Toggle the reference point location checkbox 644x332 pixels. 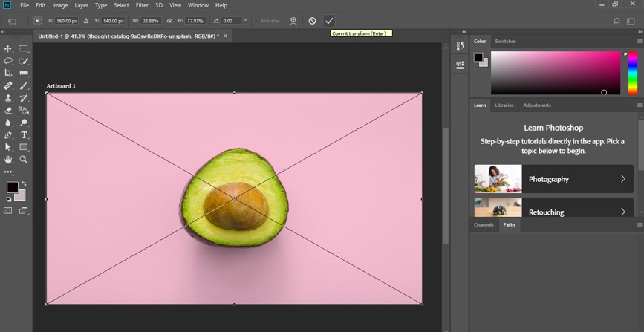coord(36,21)
